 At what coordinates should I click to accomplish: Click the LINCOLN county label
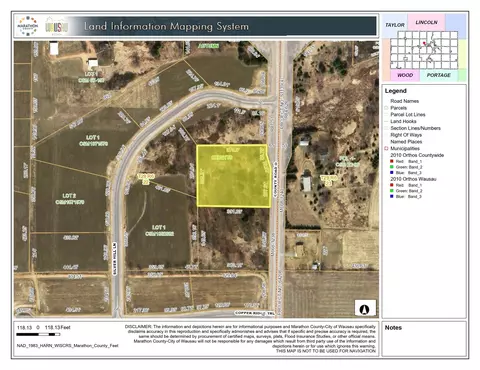click(x=426, y=22)
